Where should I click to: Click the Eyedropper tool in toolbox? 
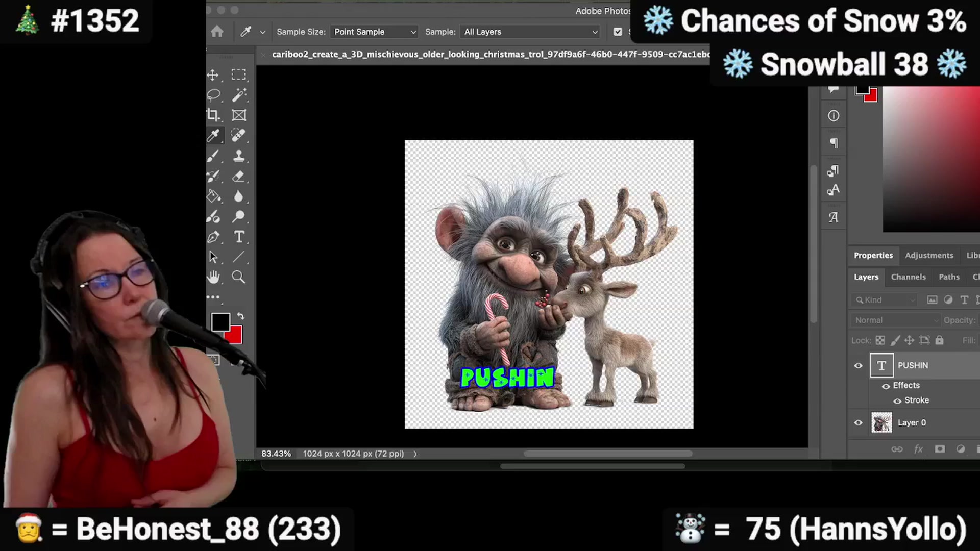click(213, 135)
